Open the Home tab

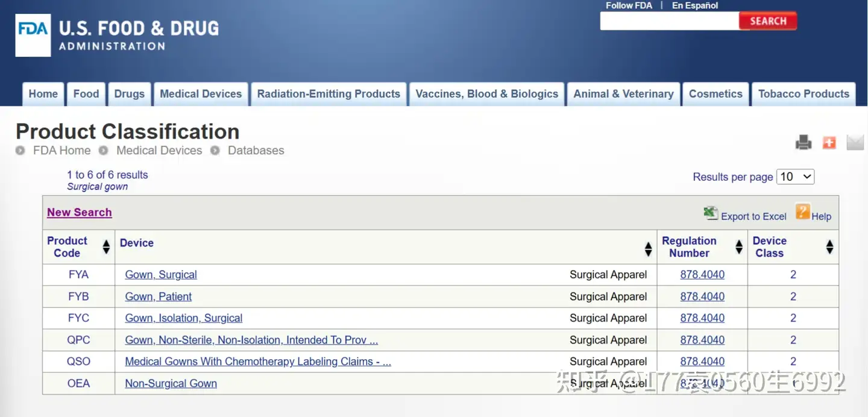click(x=43, y=94)
